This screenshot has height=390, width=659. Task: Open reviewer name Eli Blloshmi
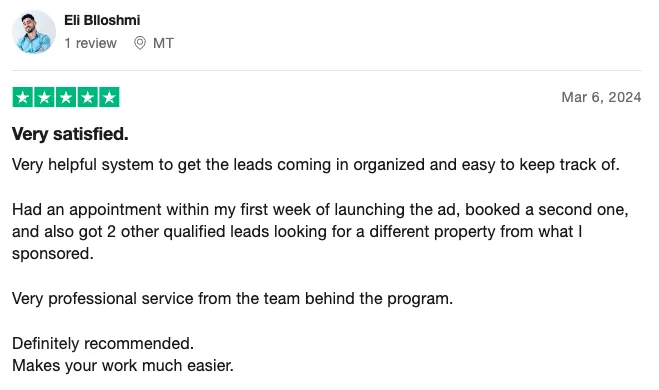102,20
